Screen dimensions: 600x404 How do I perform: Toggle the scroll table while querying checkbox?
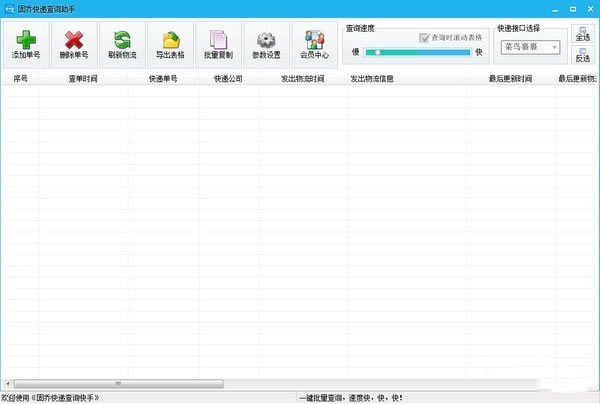click(424, 37)
